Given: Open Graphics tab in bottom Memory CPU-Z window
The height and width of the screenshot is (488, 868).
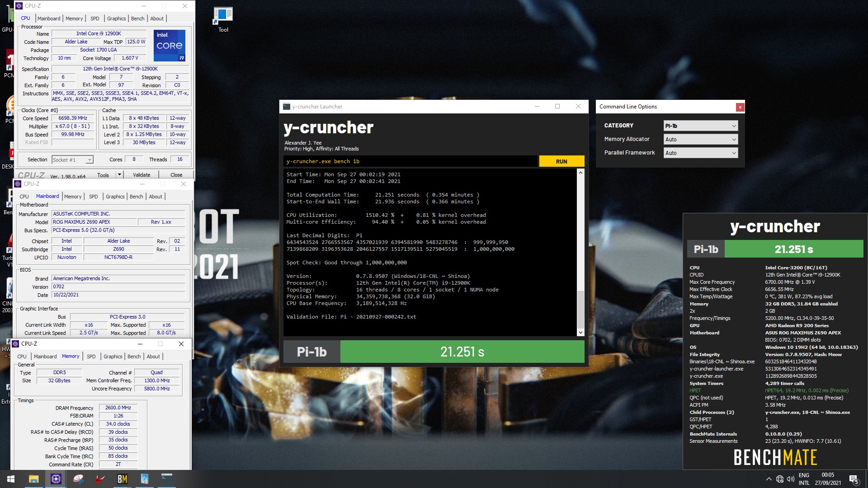Looking at the screenshot, I should tap(113, 357).
